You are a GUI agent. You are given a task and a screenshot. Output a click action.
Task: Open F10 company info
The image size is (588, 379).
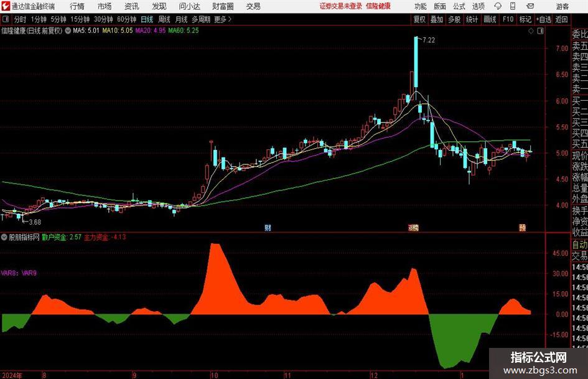[508, 19]
